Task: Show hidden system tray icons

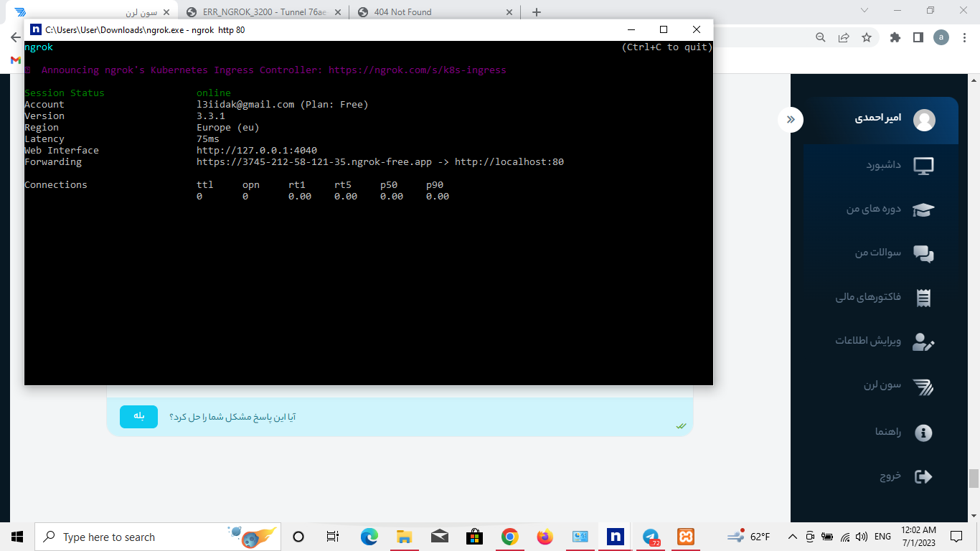Action: [793, 537]
